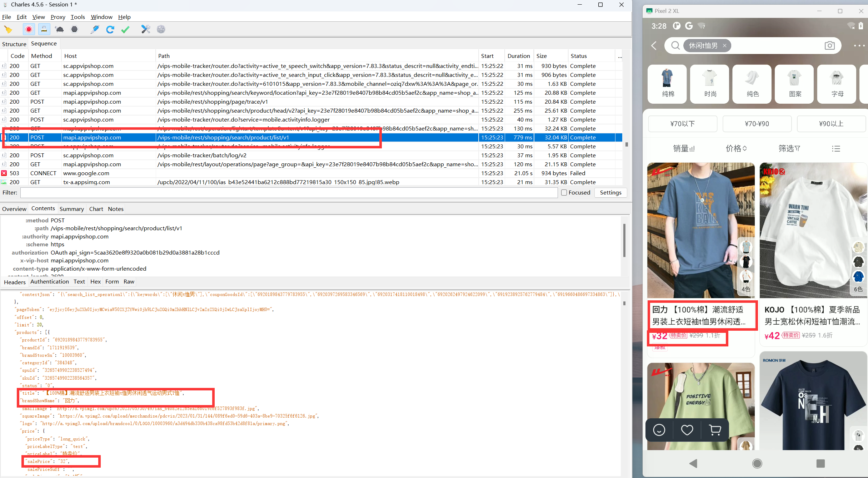Switch to the Structure tab
This screenshot has width=868, height=478.
click(14, 44)
